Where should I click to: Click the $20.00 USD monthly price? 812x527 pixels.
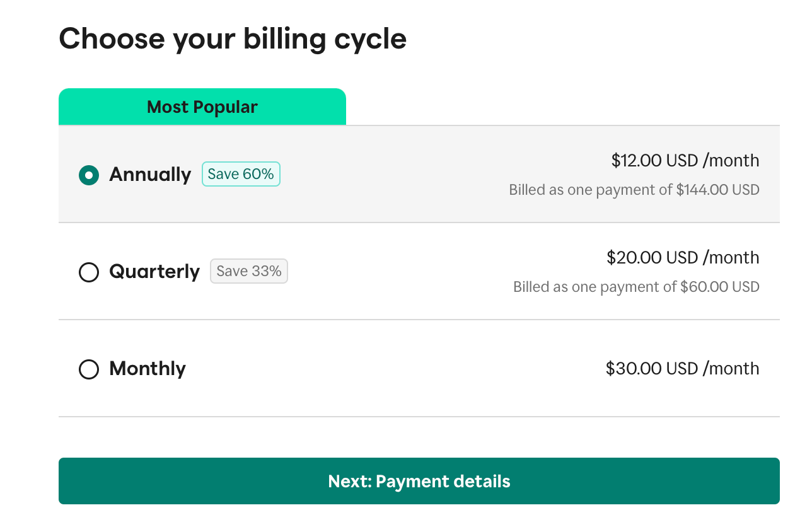point(683,258)
